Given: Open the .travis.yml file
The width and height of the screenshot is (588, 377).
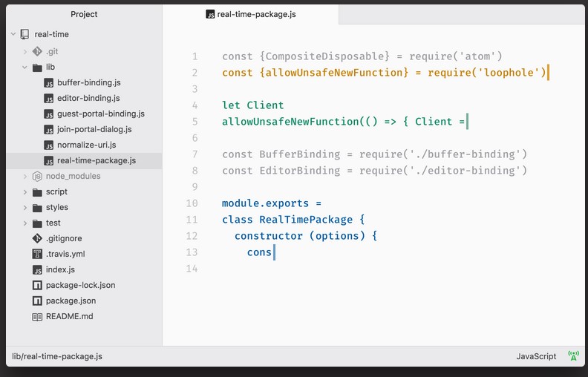Looking at the screenshot, I should click(65, 254).
